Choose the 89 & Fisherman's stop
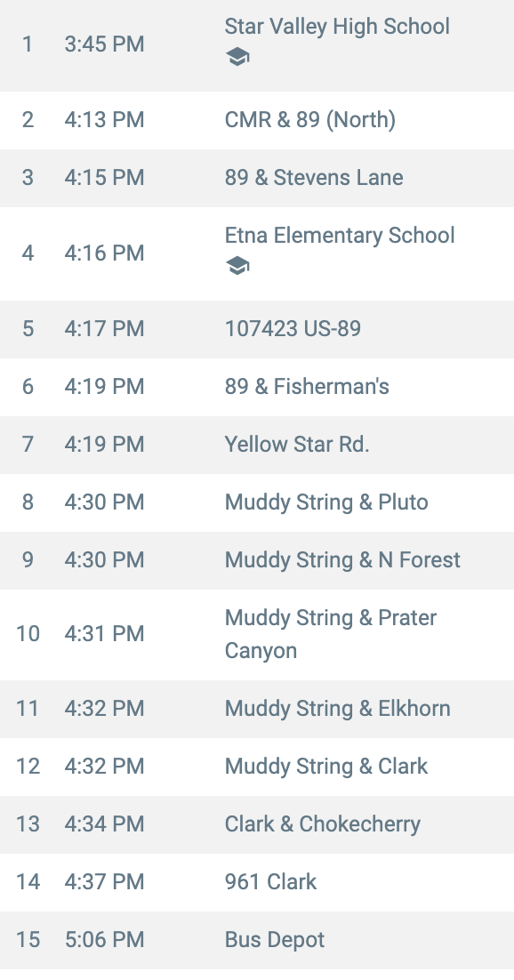 (257, 387)
